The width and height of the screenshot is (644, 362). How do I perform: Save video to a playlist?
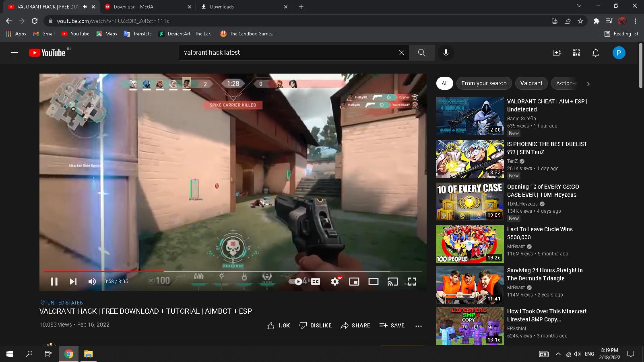[392, 325]
